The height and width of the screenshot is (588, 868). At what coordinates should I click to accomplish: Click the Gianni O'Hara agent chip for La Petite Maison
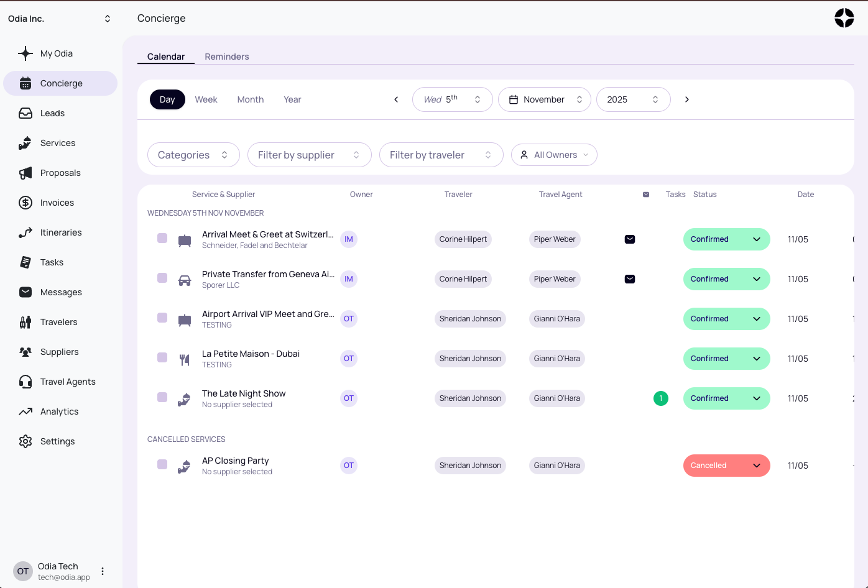click(556, 359)
